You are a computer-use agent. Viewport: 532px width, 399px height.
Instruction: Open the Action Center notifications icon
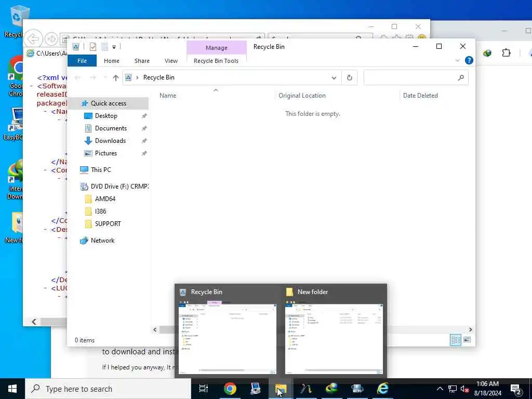(x=515, y=389)
